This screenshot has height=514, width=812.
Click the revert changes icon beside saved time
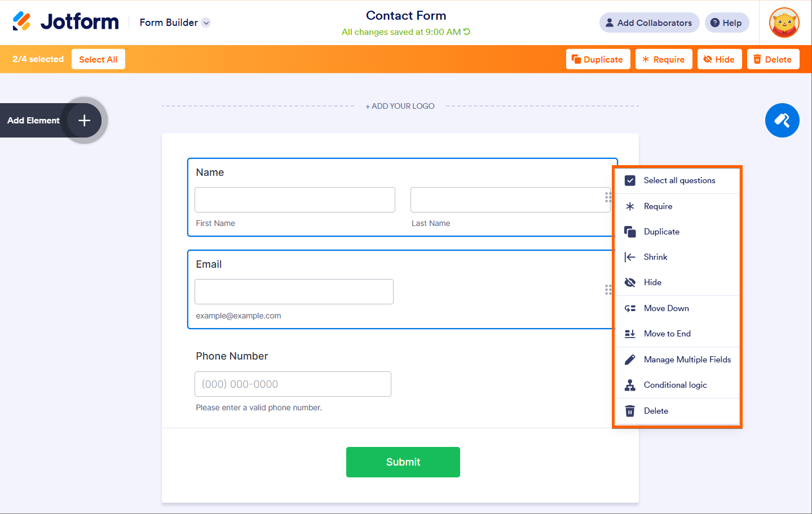coord(467,32)
